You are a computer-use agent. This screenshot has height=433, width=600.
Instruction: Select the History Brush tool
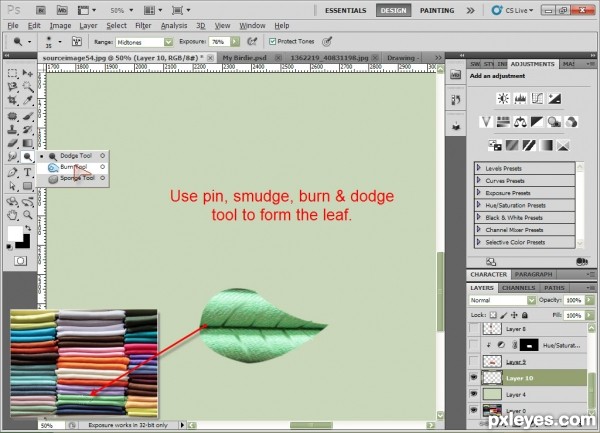28,130
